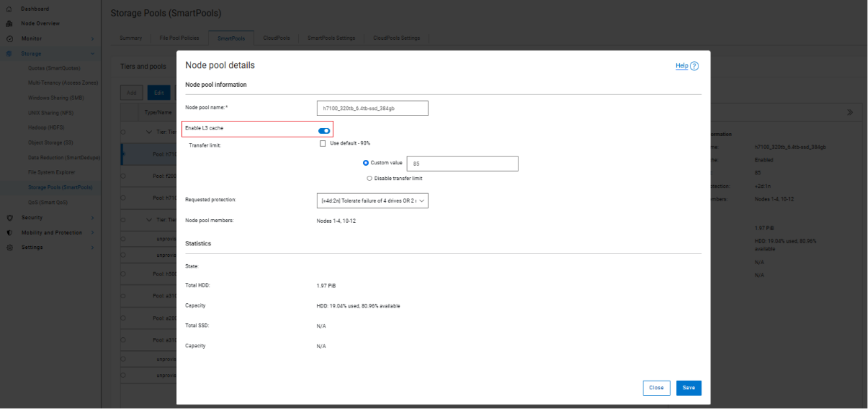Open the File Pool Policies tab
Viewport: 868px width, 409px height.
point(179,38)
